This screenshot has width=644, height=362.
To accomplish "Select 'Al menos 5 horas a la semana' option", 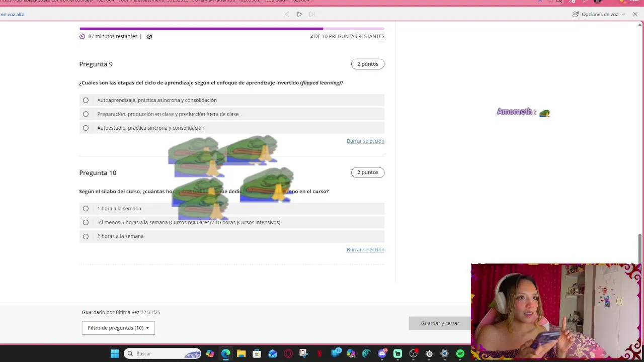I will pyautogui.click(x=231, y=222).
